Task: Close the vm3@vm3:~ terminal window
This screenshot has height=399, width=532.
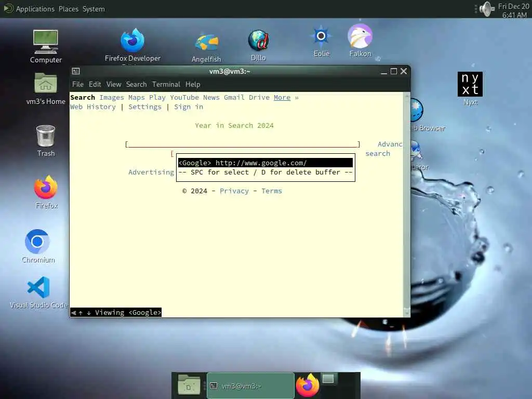Action: 403,71
